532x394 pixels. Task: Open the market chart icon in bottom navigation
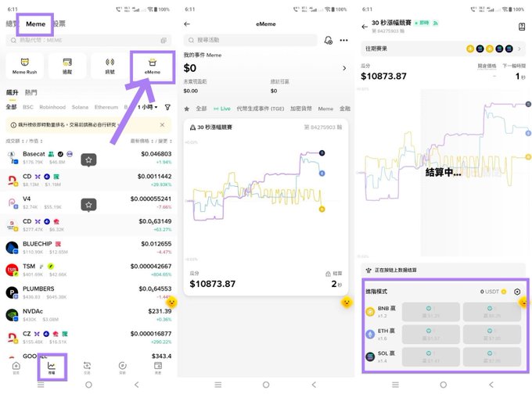(x=51, y=367)
